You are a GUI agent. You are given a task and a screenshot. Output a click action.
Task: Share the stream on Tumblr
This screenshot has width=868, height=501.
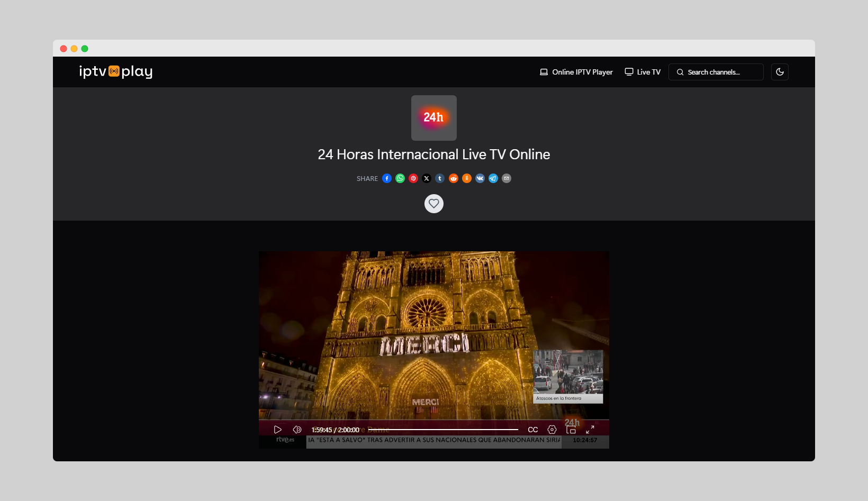tap(440, 178)
